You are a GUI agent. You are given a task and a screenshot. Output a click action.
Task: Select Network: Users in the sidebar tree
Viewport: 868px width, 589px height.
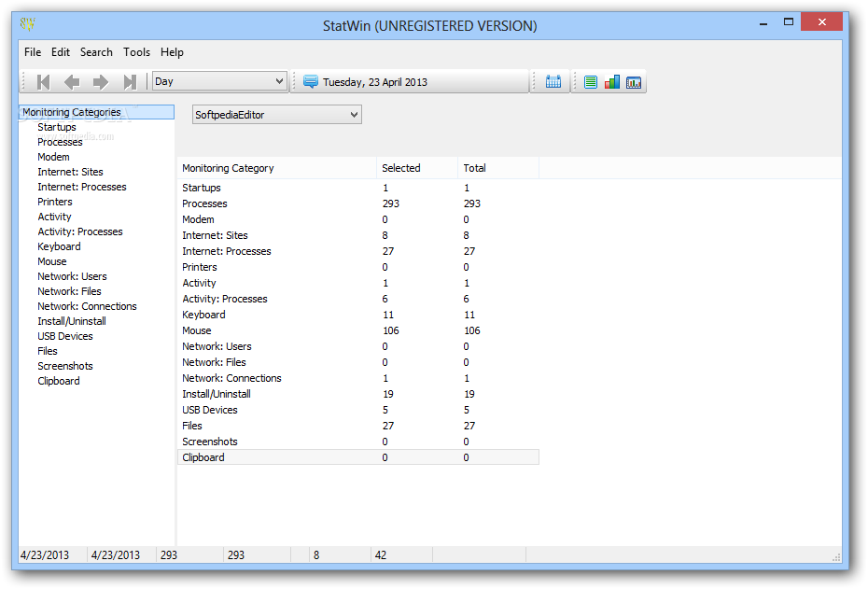point(72,277)
